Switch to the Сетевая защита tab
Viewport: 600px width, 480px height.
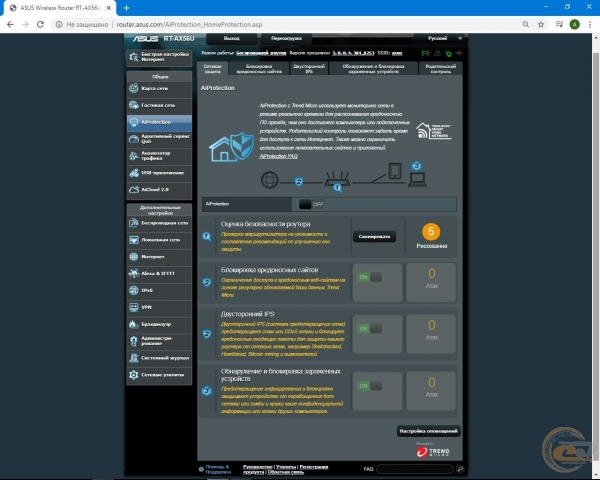[213, 69]
